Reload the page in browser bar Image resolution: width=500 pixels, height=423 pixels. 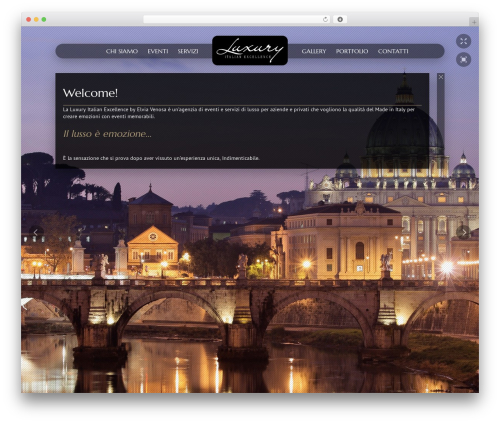325,20
